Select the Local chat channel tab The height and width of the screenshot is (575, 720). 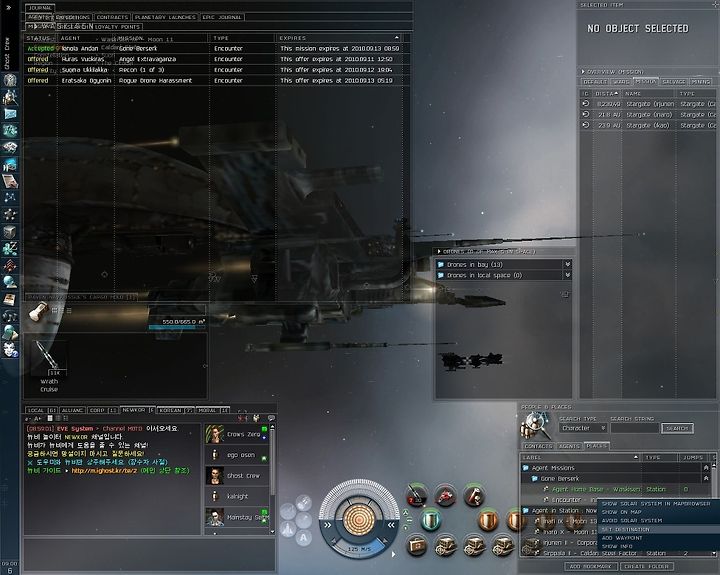[x=41, y=410]
